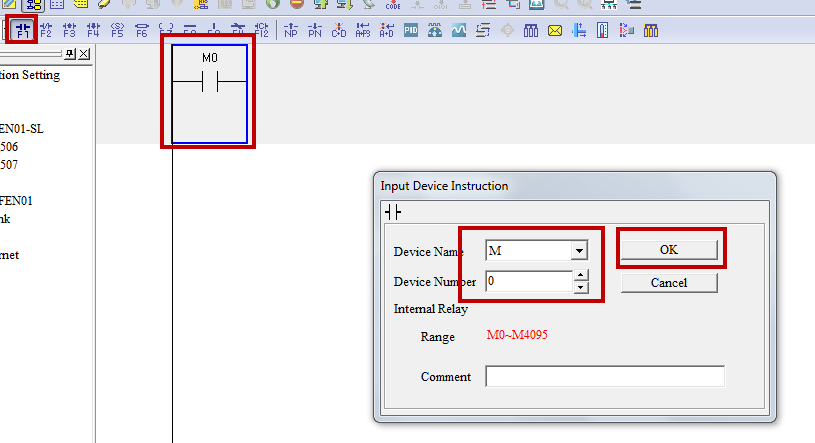Click the wave curve icon in toolbar

pos(459,30)
